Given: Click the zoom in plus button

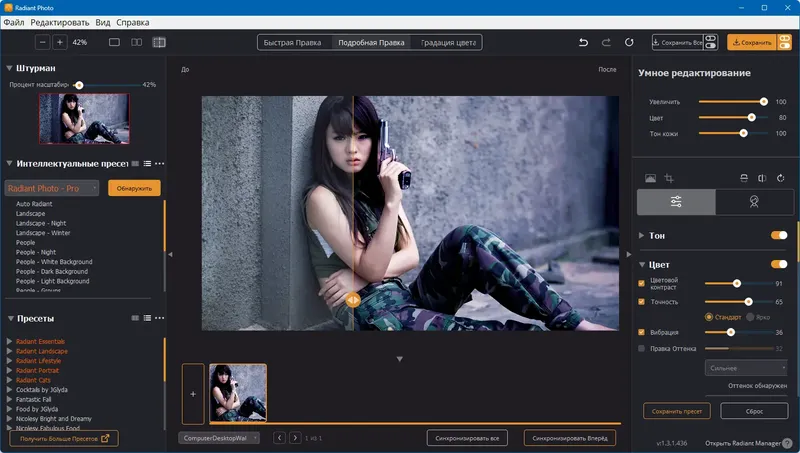Looking at the screenshot, I should [60, 43].
